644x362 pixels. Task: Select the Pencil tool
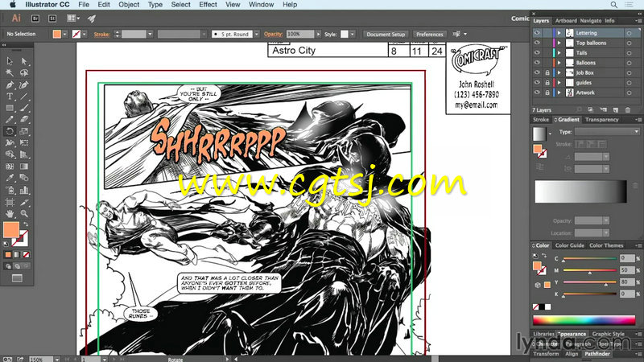tap(10, 119)
